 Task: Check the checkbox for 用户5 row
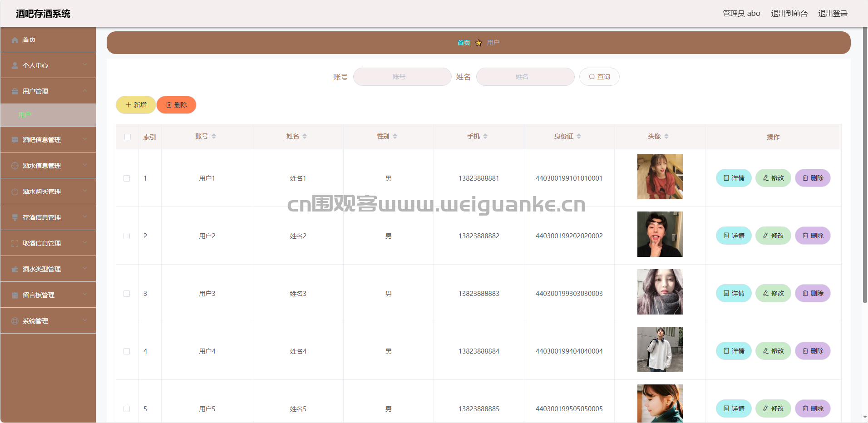point(127,409)
